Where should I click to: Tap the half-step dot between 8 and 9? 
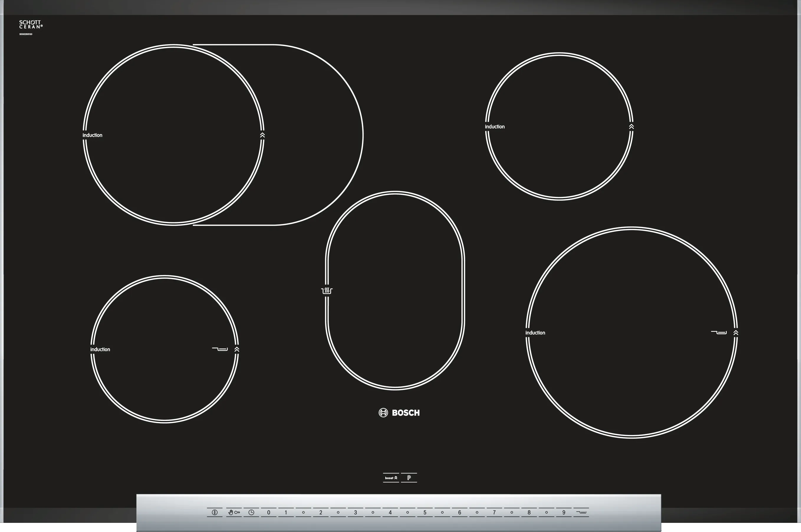(x=547, y=512)
